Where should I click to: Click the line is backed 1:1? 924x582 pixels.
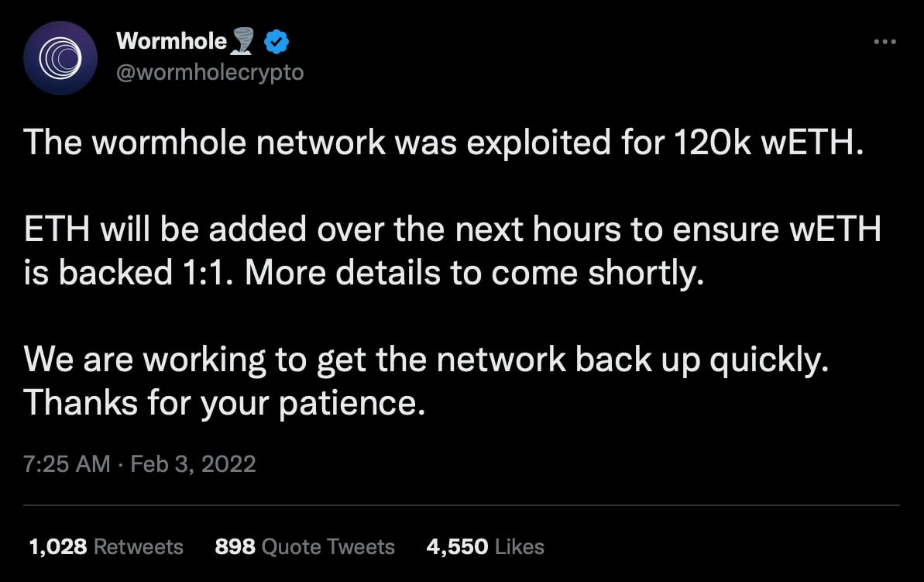click(364, 273)
